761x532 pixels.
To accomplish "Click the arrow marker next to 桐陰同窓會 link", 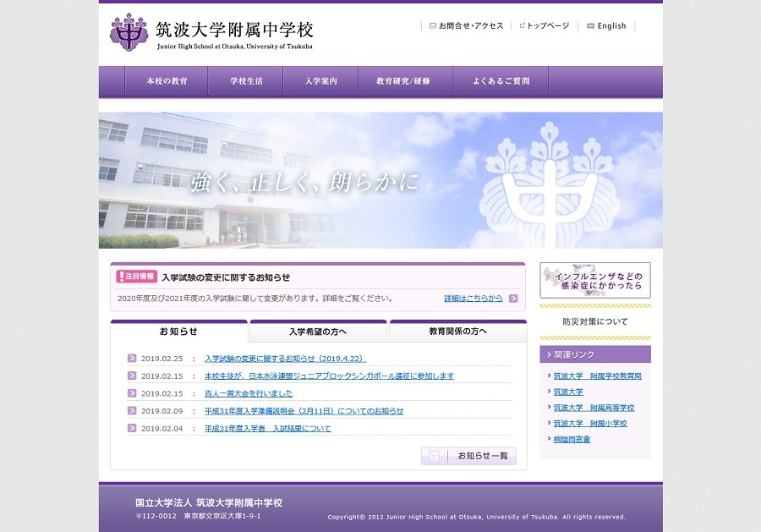I will [550, 440].
